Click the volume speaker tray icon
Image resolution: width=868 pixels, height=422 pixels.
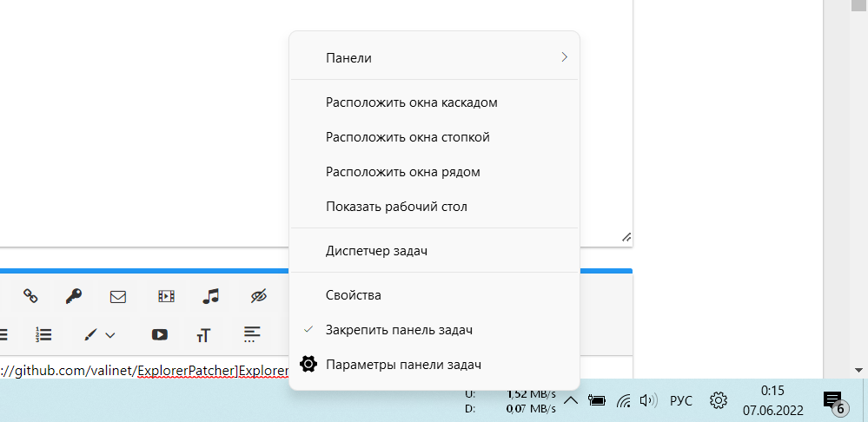648,400
